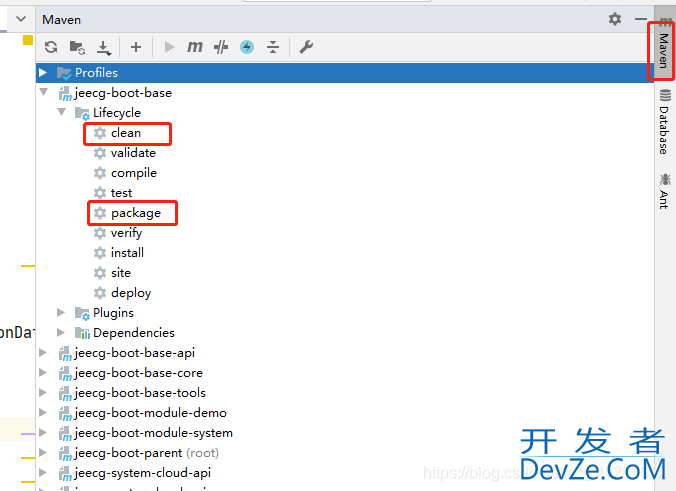Select the test lifecycle goal

point(122,193)
